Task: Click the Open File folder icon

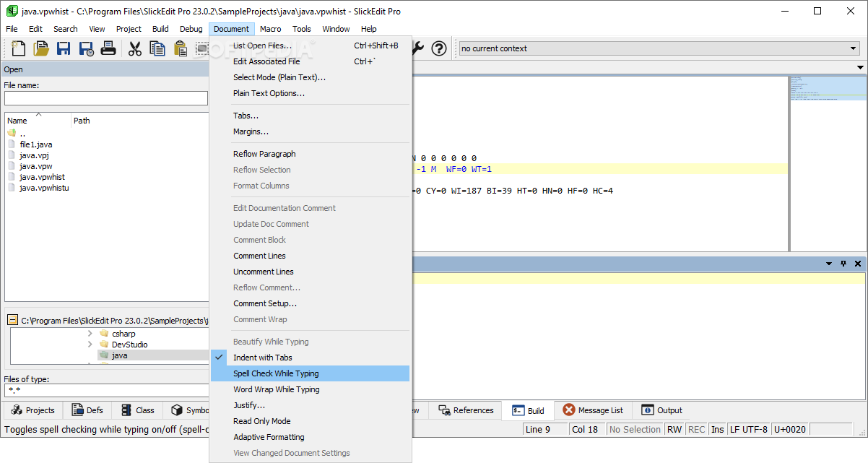Action: 41,48
